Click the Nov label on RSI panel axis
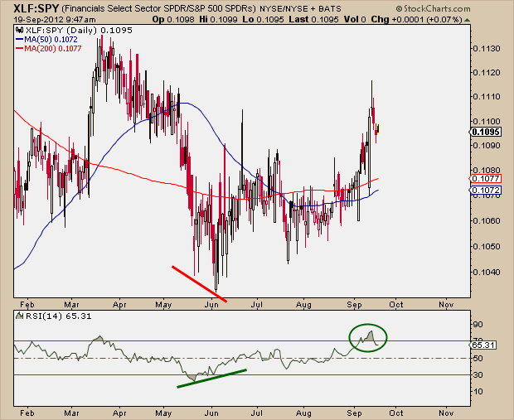This screenshot has height=420, width=514. click(x=446, y=413)
